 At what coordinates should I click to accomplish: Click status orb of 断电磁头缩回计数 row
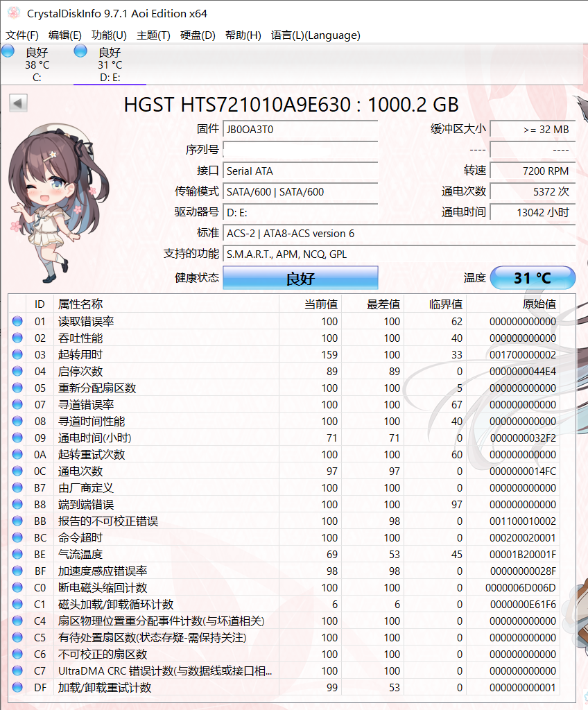[x=17, y=588]
